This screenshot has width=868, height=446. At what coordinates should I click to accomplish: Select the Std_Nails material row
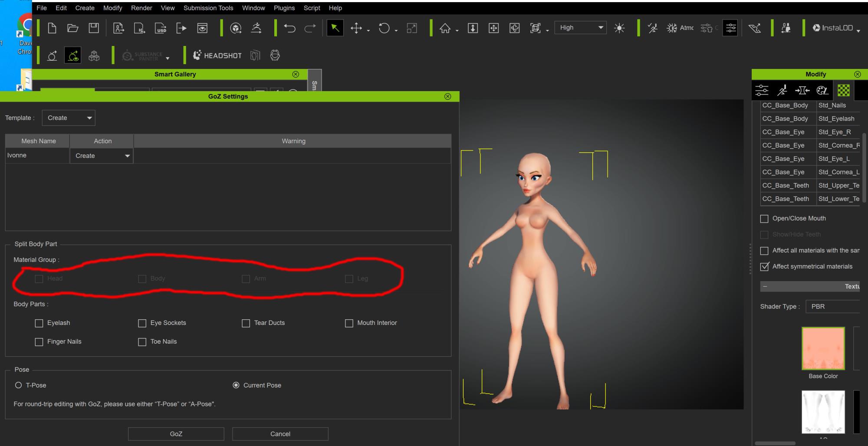click(x=810, y=105)
